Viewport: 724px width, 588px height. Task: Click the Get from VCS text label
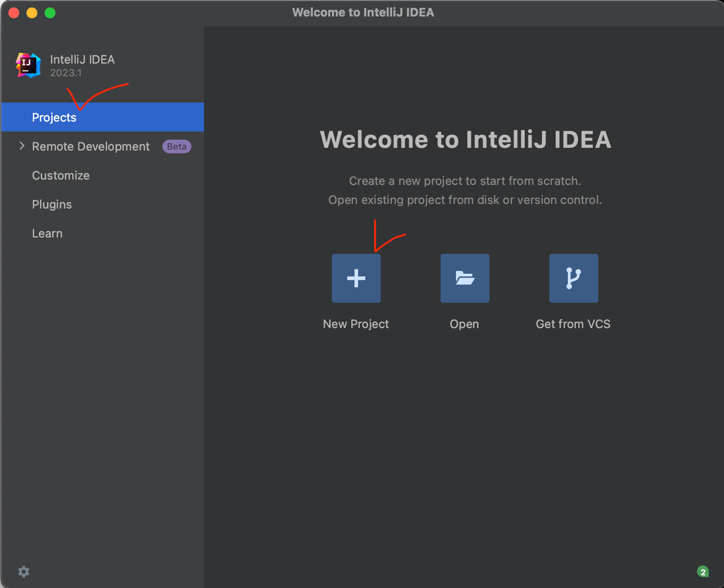[573, 324]
